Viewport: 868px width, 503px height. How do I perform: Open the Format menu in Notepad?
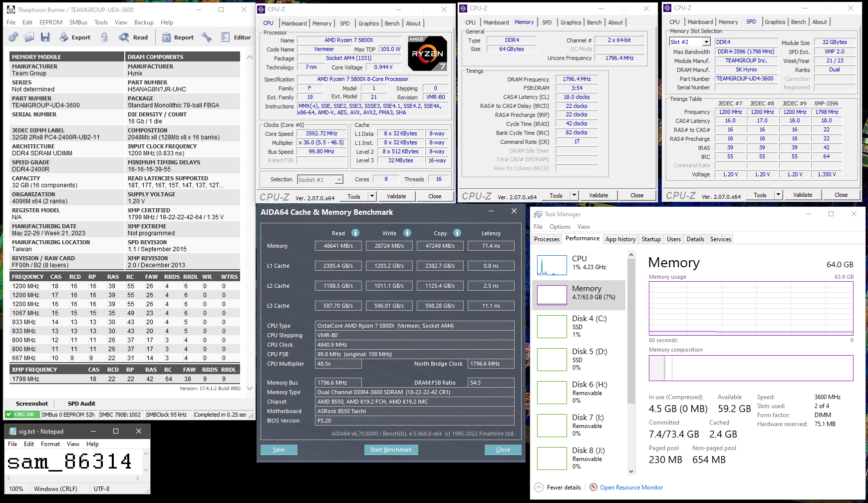(50, 444)
